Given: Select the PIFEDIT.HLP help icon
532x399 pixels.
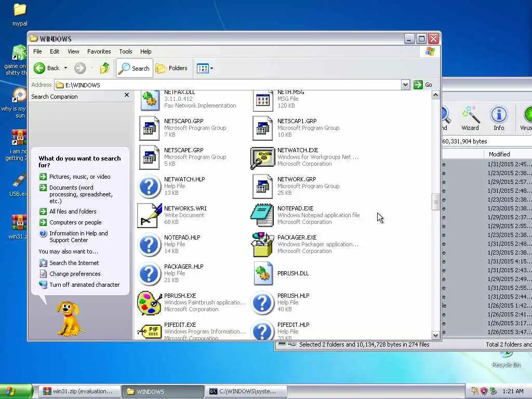Looking at the screenshot, I should pyautogui.click(x=262, y=330).
